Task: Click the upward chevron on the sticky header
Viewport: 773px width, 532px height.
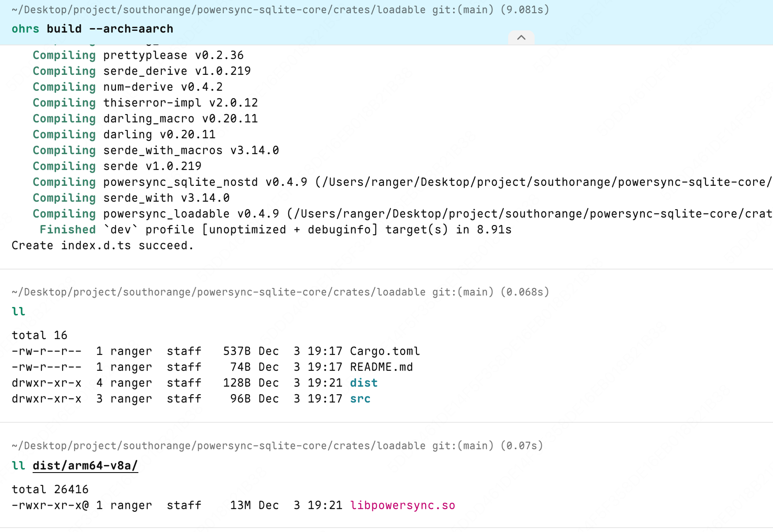Action: (x=521, y=37)
